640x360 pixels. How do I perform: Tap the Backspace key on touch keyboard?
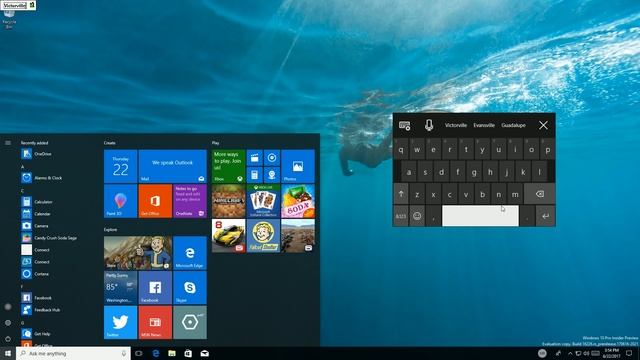[540, 194]
